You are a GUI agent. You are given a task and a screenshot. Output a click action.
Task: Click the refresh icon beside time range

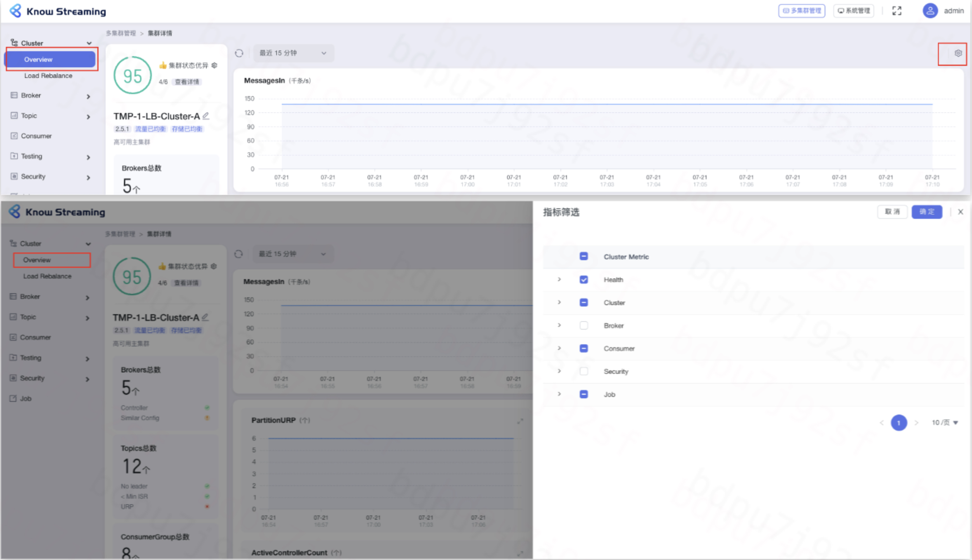[x=239, y=53]
